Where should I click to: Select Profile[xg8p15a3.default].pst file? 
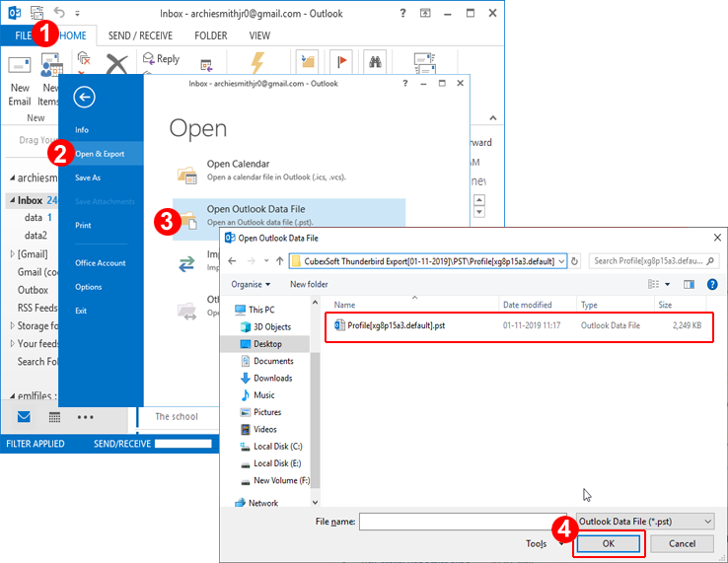coord(519,325)
